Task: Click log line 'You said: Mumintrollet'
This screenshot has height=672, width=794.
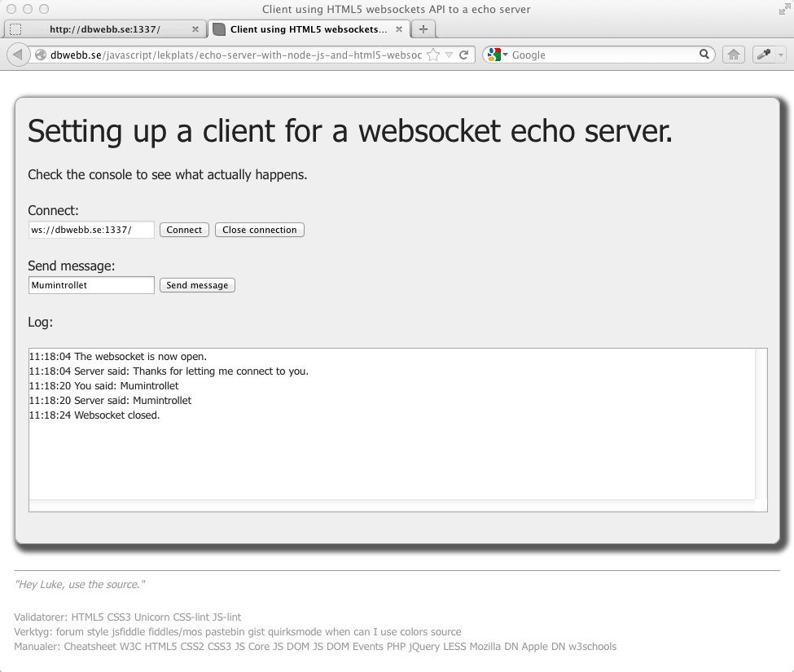Action: 103,386
